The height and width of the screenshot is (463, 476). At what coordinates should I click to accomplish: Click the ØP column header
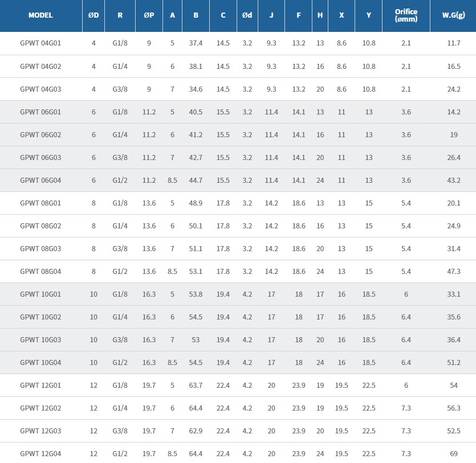click(x=149, y=15)
